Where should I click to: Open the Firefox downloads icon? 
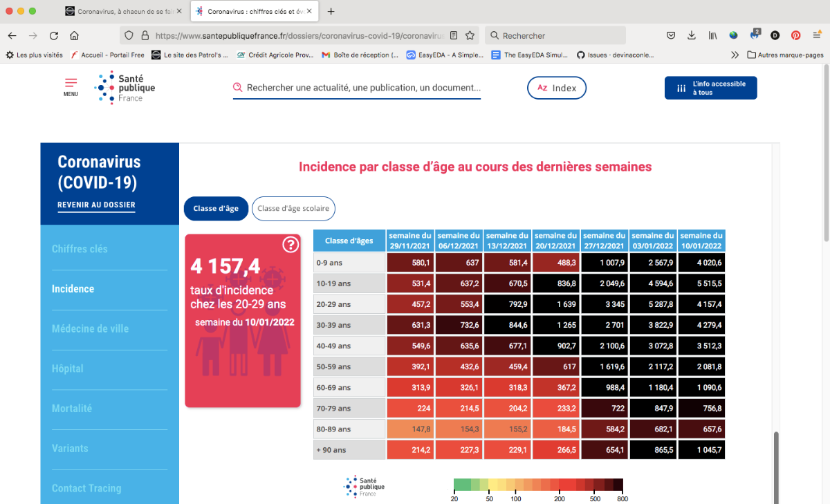691,36
